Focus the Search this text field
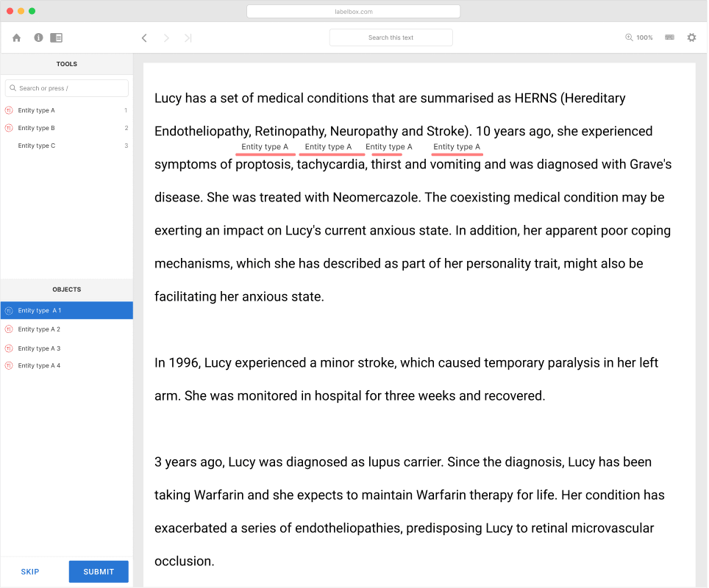The image size is (709, 588). 391,37
